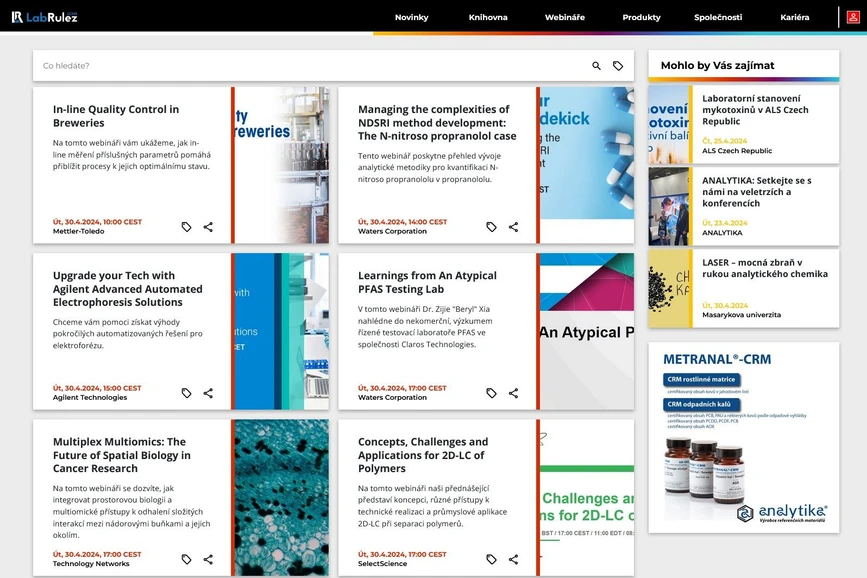This screenshot has height=578, width=867.
Task: Click the mykotoxiny article thumbnail in sidebar
Action: click(668, 124)
